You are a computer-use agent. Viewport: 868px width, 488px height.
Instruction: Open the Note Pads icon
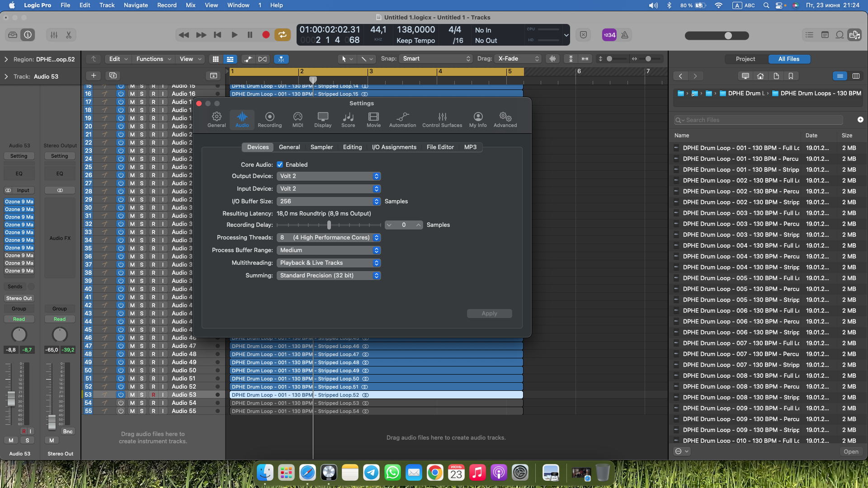point(825,35)
